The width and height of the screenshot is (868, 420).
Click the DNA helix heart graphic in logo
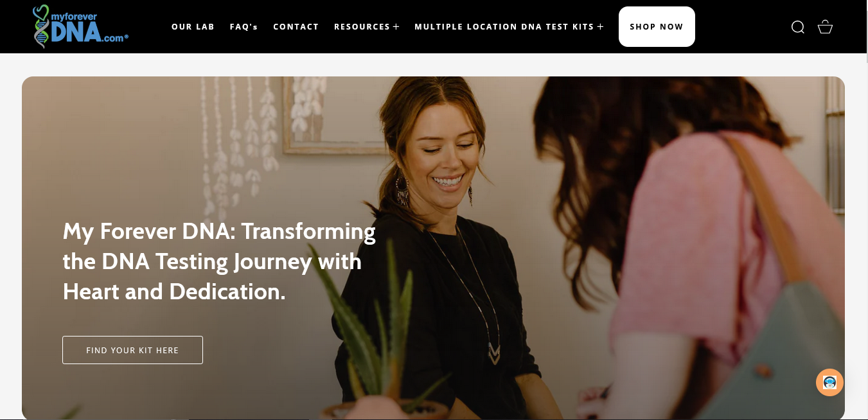coord(41,26)
